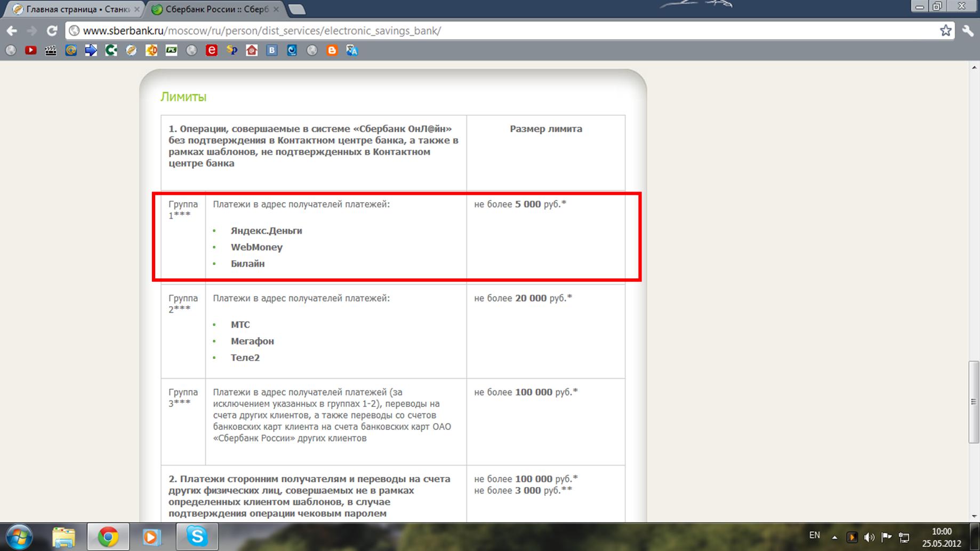The image size is (980, 551).
Task: Open the VKontakte bookmark
Action: pos(272,50)
